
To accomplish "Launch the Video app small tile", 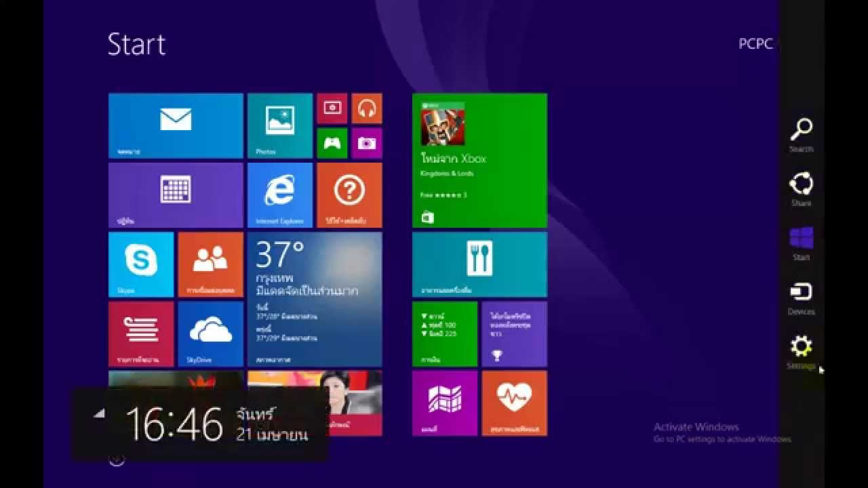I will [x=332, y=108].
